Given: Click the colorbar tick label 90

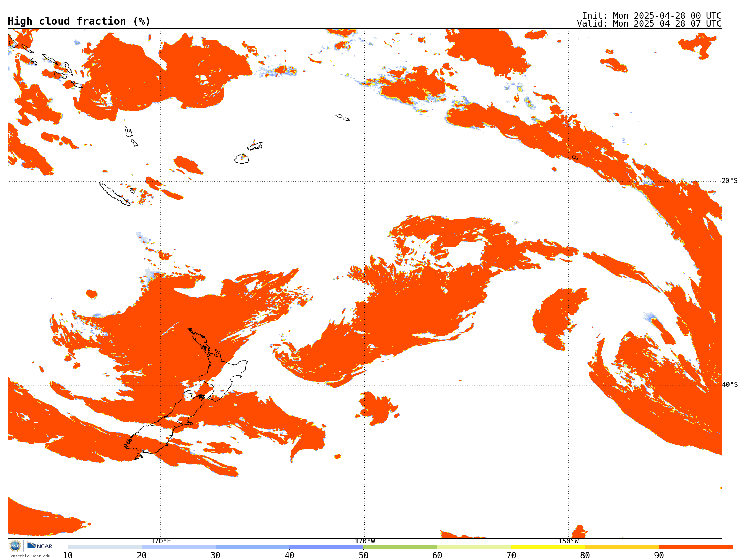Looking at the screenshot, I should pyautogui.click(x=659, y=556).
